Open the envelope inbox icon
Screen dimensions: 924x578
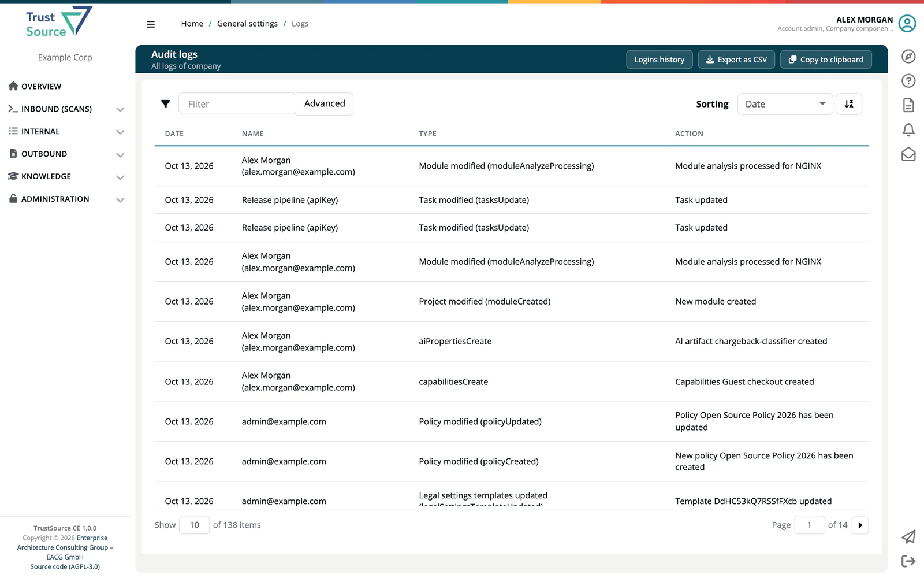(x=908, y=154)
